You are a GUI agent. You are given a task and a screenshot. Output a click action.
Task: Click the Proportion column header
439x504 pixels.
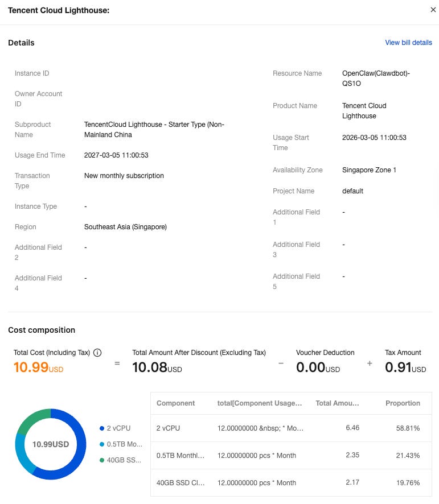coord(403,403)
